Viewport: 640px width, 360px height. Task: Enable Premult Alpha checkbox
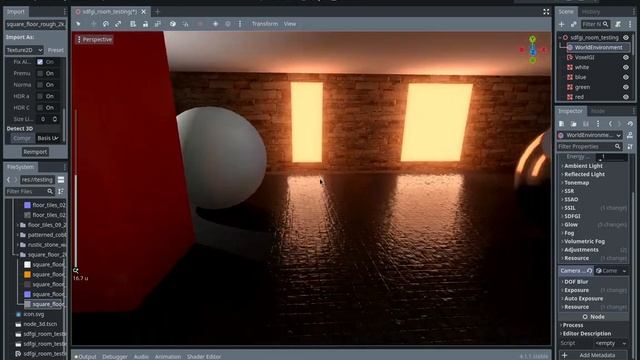coord(40,73)
